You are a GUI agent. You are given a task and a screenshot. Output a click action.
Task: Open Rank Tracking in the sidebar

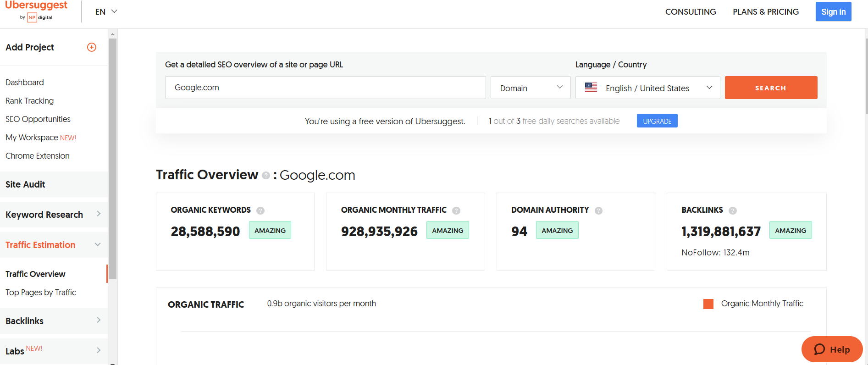point(29,101)
